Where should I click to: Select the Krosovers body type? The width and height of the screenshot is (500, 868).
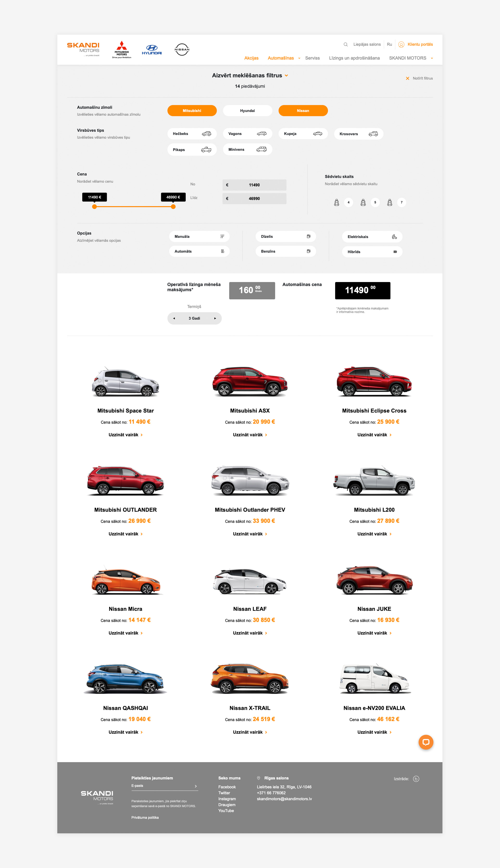[x=359, y=134]
